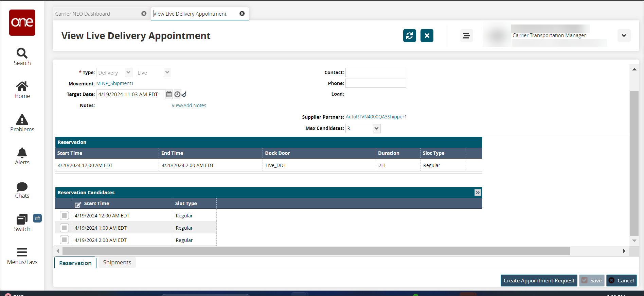Click the horizontal scrollbar thumb
The width and height of the screenshot is (644, 296).
point(316,251)
